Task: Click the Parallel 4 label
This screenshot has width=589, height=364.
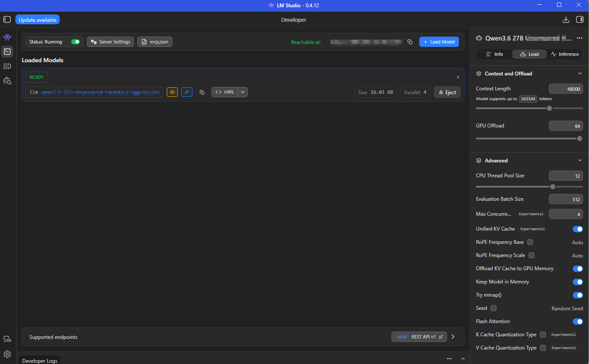Action: (x=415, y=92)
